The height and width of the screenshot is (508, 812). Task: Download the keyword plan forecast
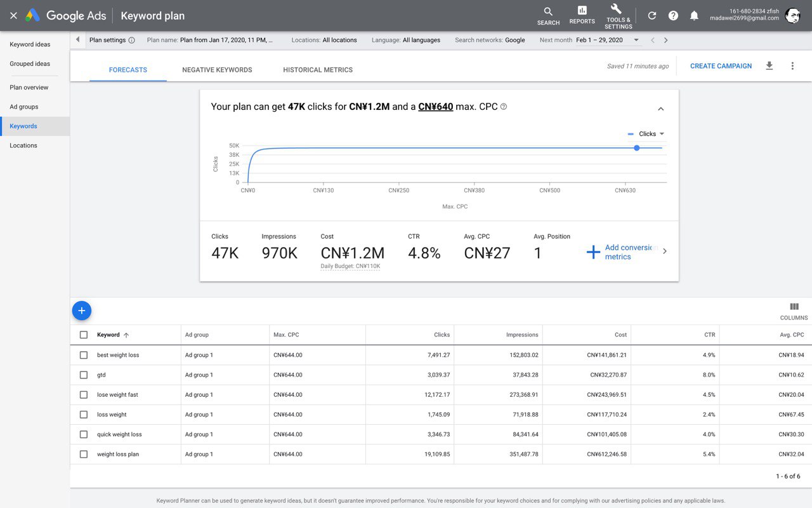point(769,66)
